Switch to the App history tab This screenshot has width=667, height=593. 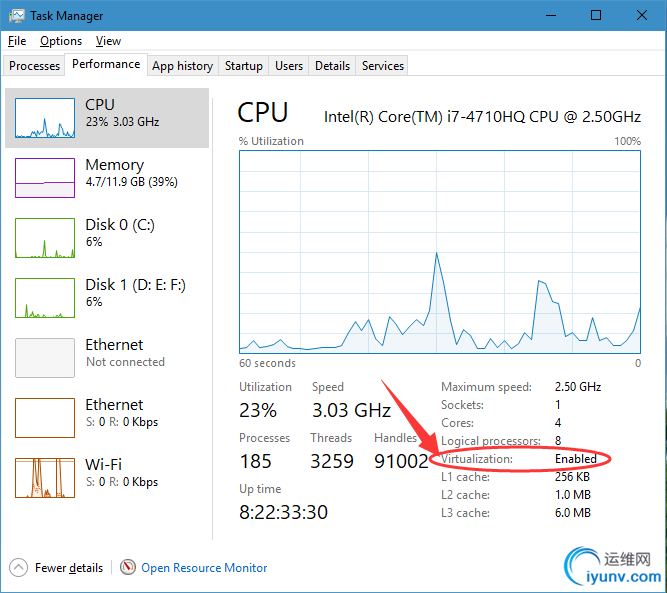click(x=182, y=66)
